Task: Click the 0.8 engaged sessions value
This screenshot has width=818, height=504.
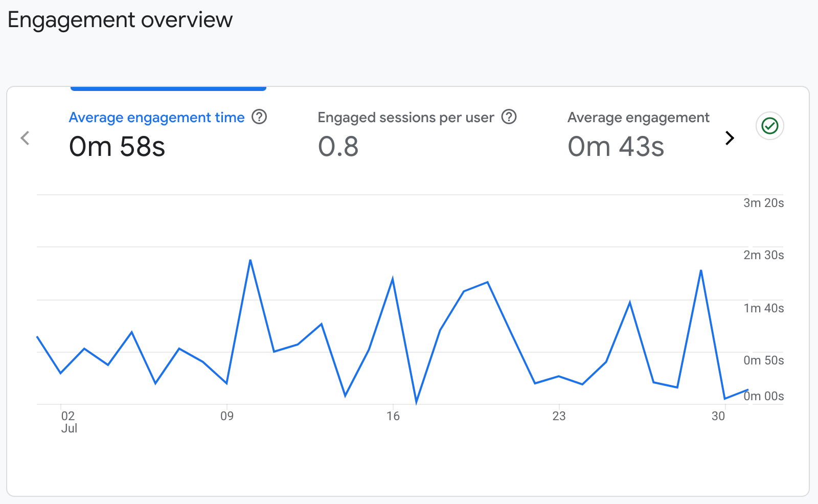Action: tap(338, 147)
